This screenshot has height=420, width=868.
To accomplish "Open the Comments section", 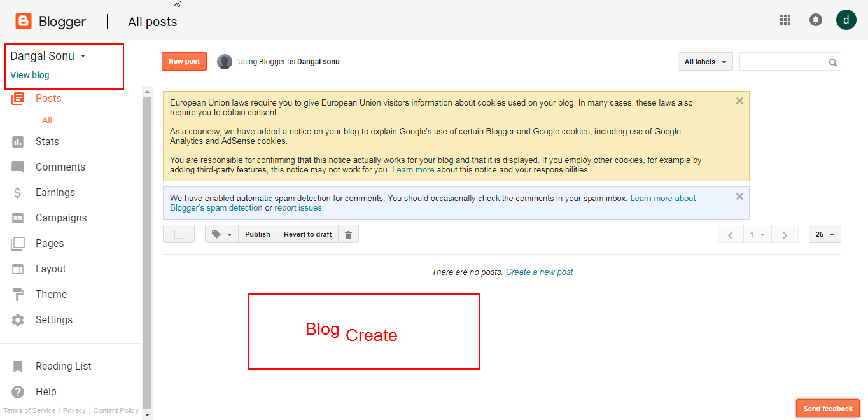I will (60, 167).
